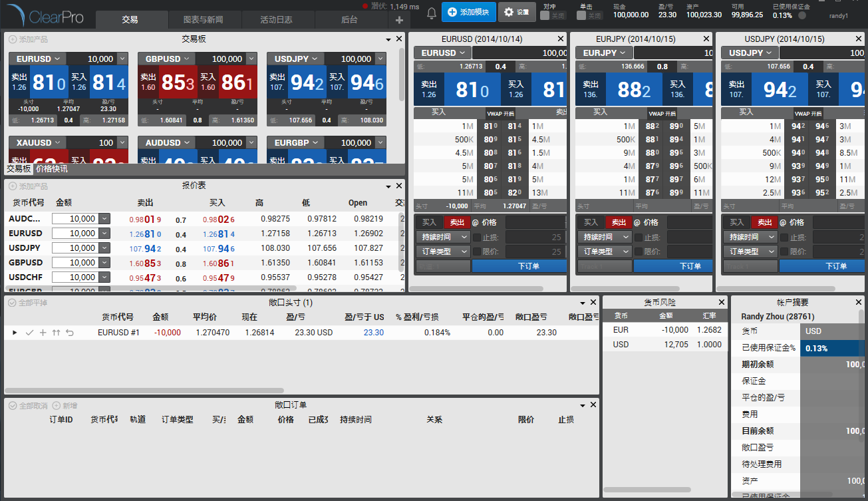Screen dimensions: 868x501
Task: Select the 价格快讯 tab
Action: [51, 169]
